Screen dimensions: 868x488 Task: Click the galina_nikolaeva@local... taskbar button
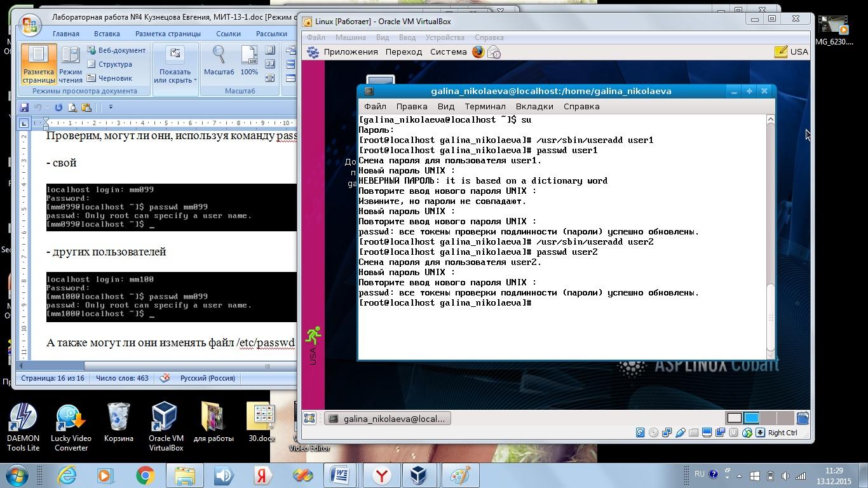(388, 419)
